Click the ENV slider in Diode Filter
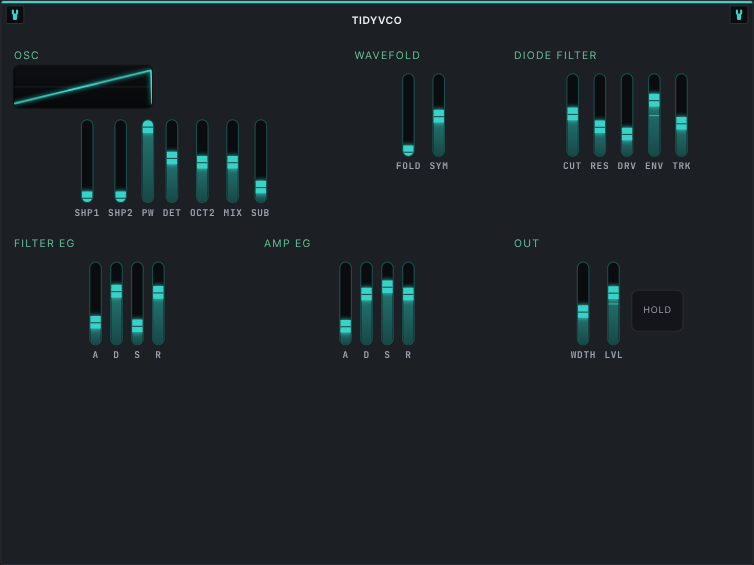This screenshot has height=565, width=754. point(654,115)
